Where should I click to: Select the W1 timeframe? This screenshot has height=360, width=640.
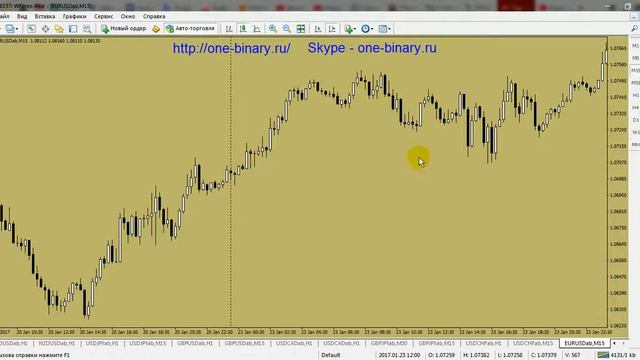[x=636, y=133]
